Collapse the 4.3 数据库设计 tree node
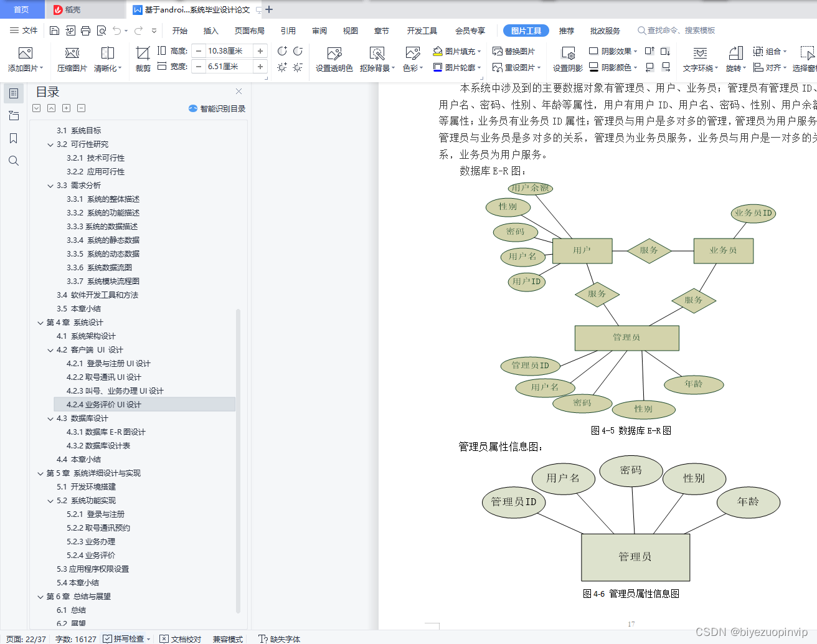The width and height of the screenshot is (817, 644). click(x=50, y=419)
